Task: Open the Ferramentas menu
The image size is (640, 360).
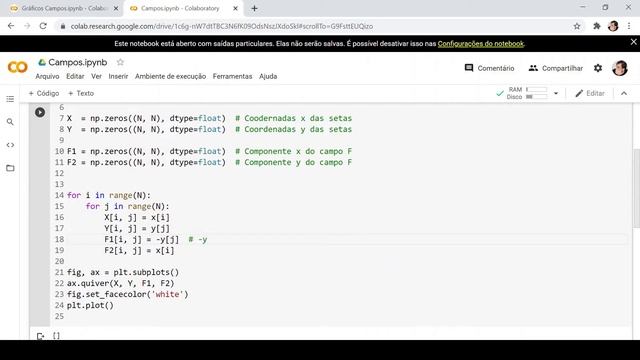Action: click(x=232, y=76)
